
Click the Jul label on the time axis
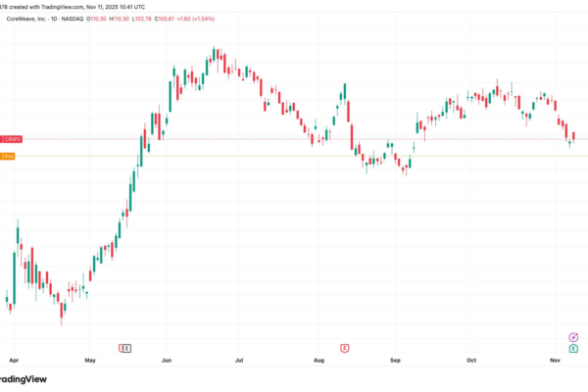click(239, 361)
